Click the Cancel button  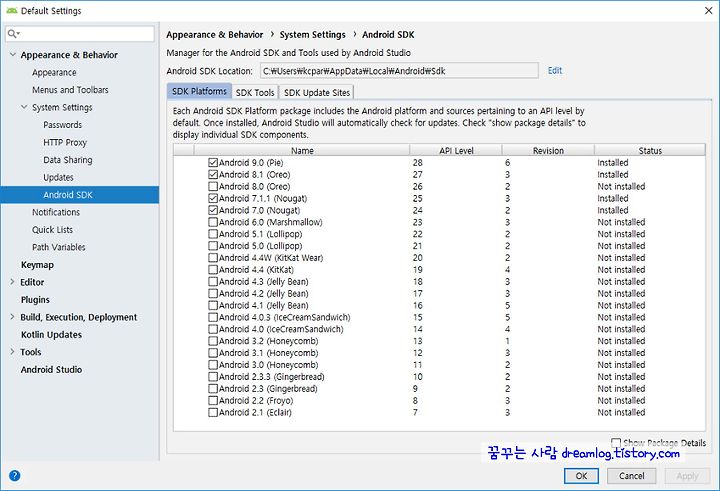pyautogui.click(x=631, y=476)
